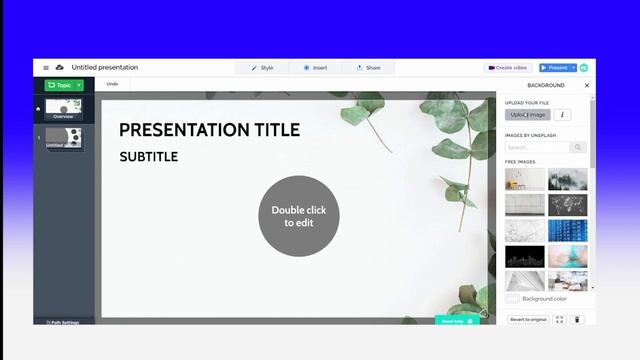Click the cloud save status icon
Screen dimensions: 640x360
tap(60, 67)
